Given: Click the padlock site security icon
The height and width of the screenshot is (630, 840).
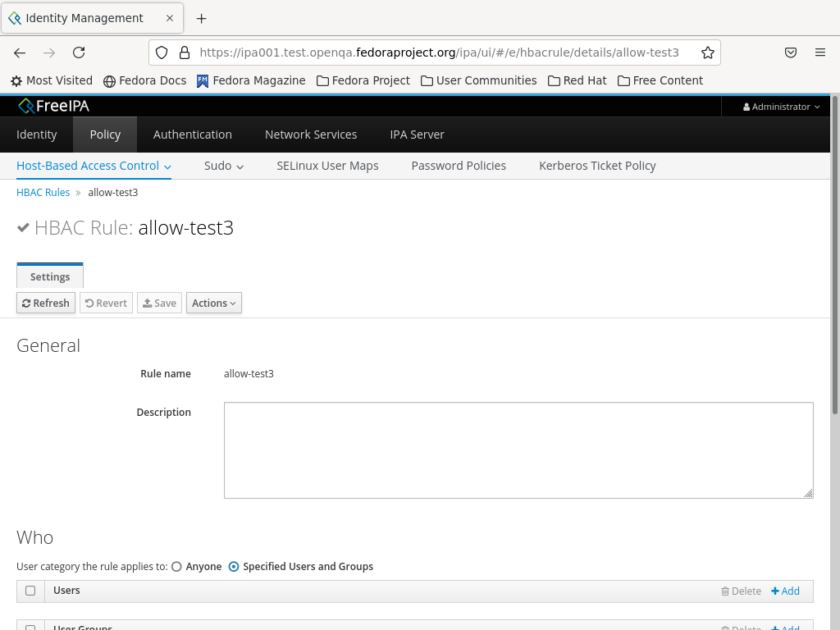Looking at the screenshot, I should (x=185, y=52).
